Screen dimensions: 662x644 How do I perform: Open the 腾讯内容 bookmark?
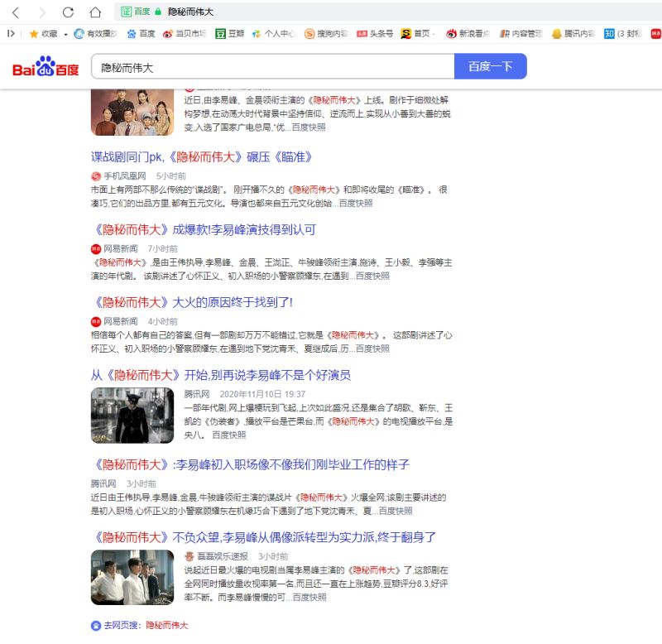[x=573, y=34]
